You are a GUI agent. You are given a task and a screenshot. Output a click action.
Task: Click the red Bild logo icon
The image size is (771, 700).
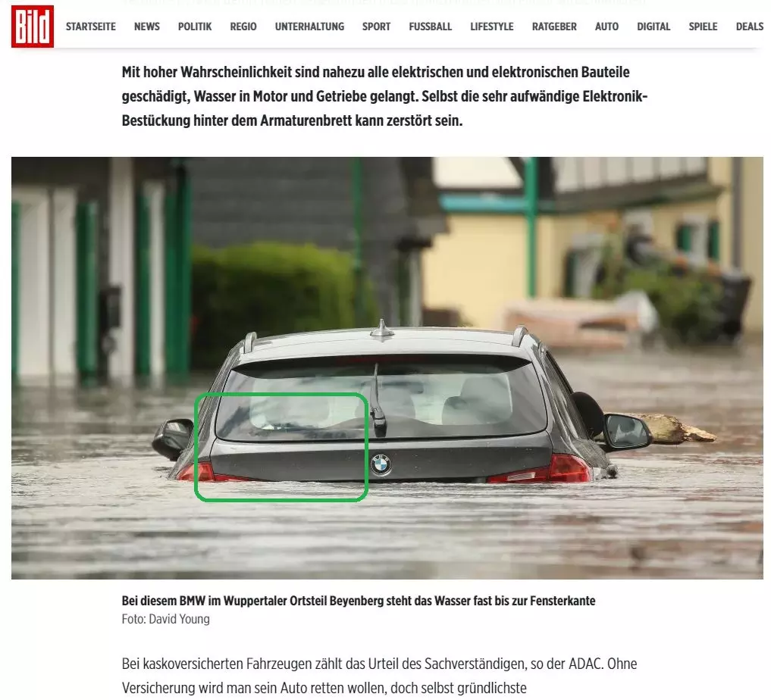[x=33, y=27]
